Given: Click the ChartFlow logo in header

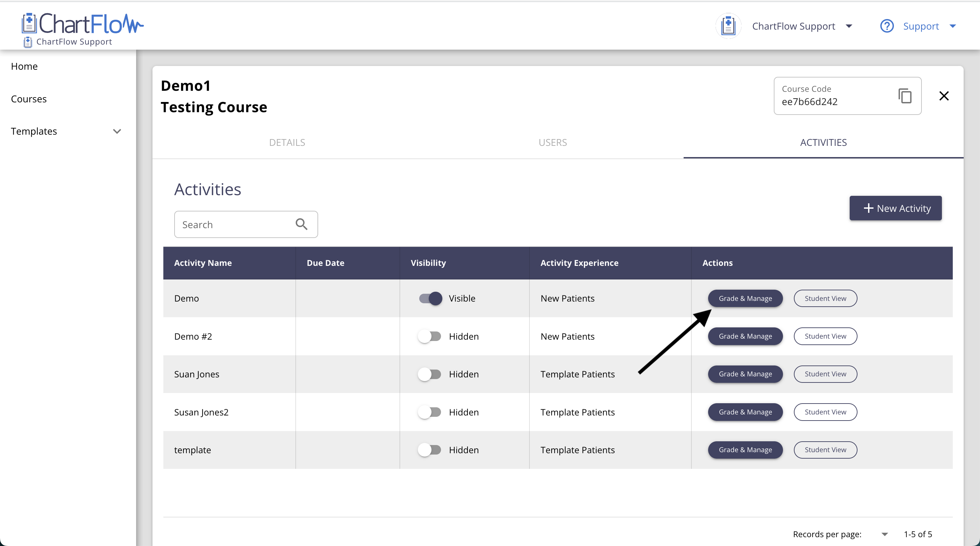Looking at the screenshot, I should (83, 24).
